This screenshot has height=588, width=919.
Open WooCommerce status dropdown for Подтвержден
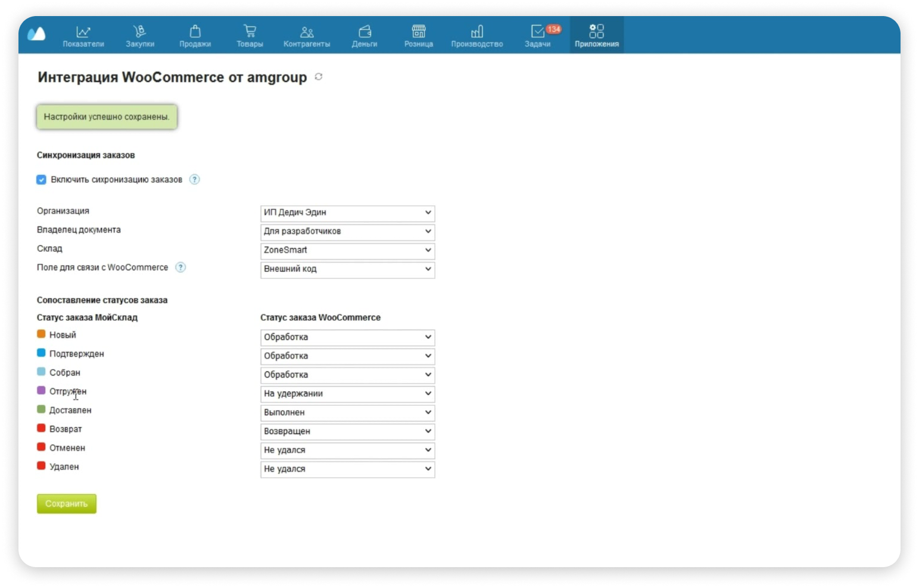(x=348, y=356)
